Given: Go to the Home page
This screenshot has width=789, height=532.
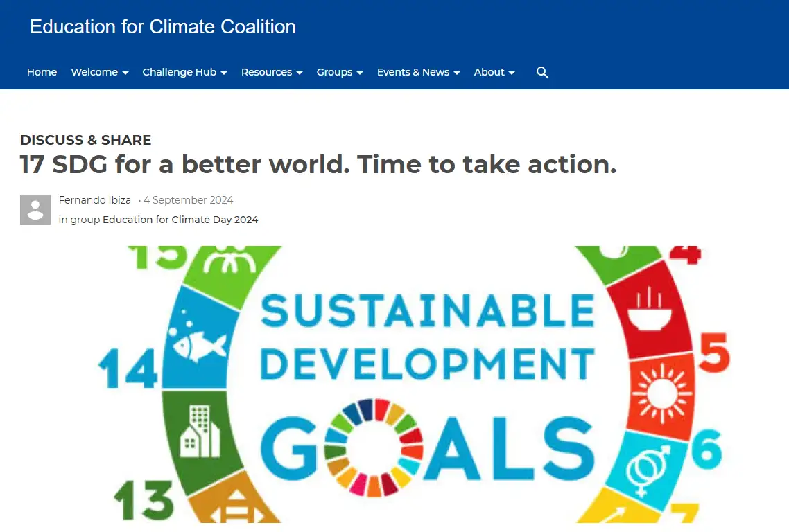Looking at the screenshot, I should 42,72.
